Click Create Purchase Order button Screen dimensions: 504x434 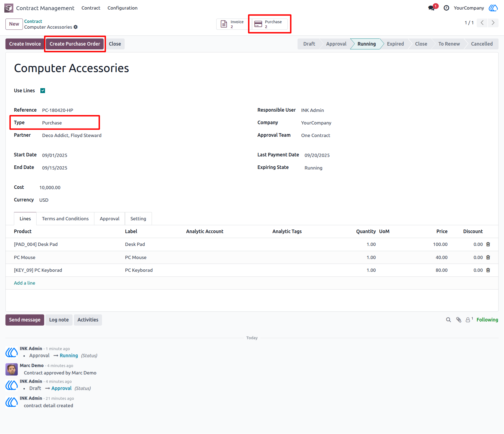coord(75,44)
